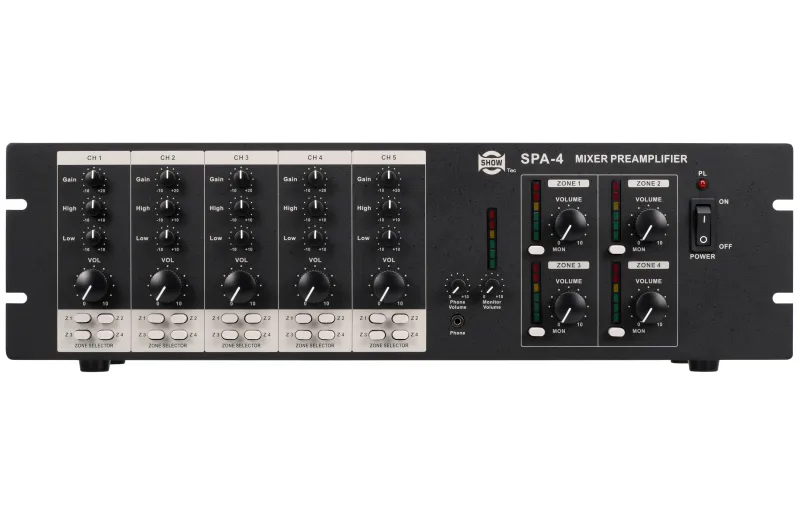800x520 pixels.
Task: Click the CH 2 High knob
Action: [x=167, y=207]
